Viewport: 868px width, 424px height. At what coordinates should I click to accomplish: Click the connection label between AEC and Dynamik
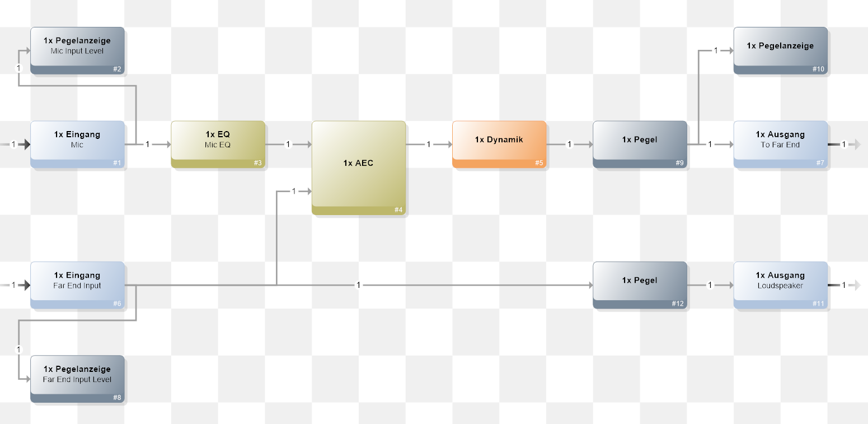click(x=429, y=145)
